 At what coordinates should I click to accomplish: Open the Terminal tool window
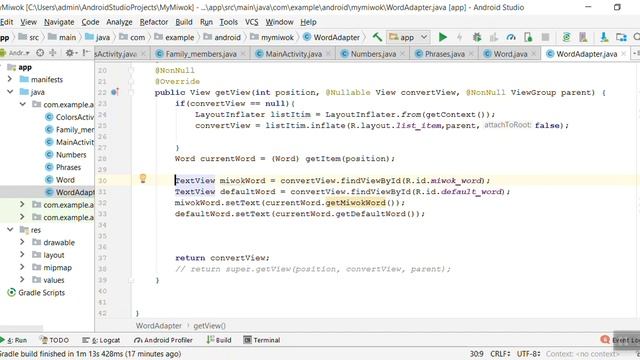[262, 340]
